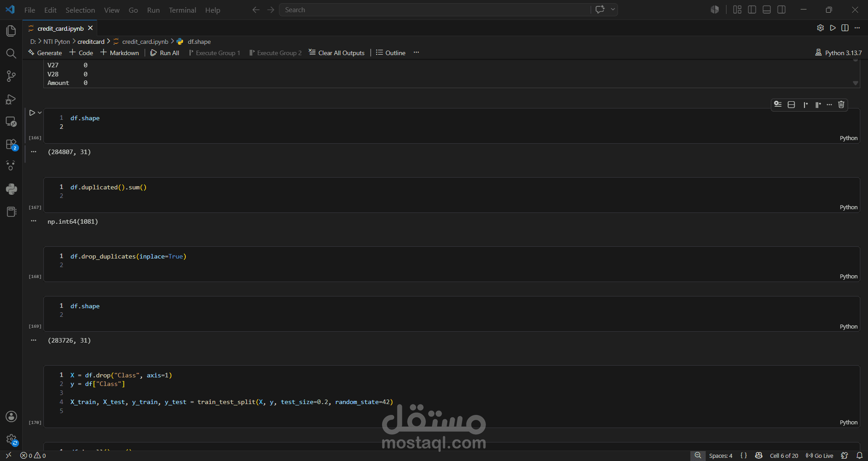Toggle the Primary Side Bar
The height and width of the screenshot is (461, 868).
752,9
